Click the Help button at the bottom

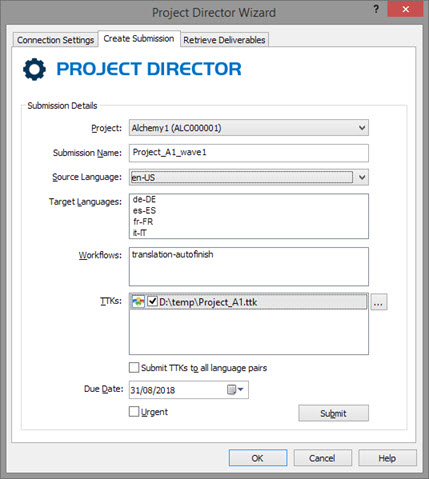(387, 458)
